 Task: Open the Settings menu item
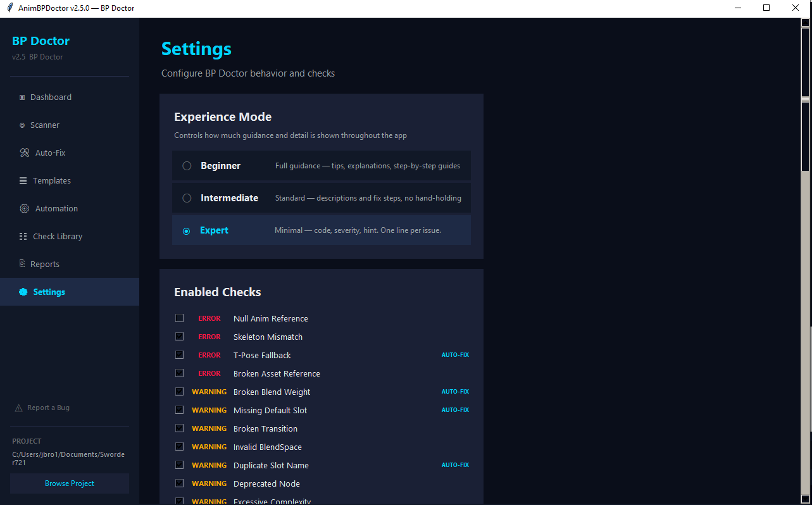49,292
